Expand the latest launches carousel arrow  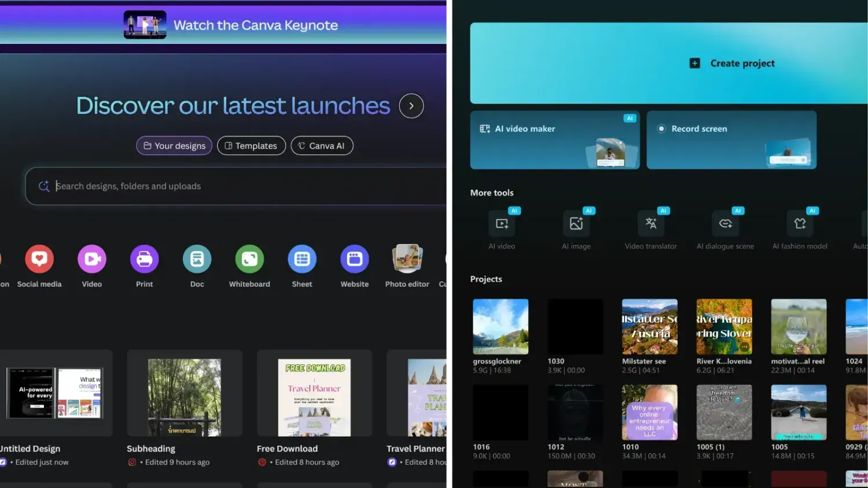[x=411, y=105]
